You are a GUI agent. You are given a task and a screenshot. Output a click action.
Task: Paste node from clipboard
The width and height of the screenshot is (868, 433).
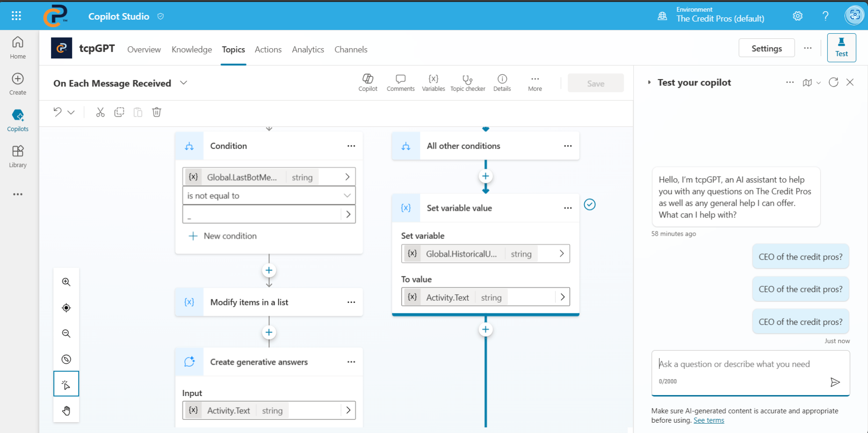138,112
